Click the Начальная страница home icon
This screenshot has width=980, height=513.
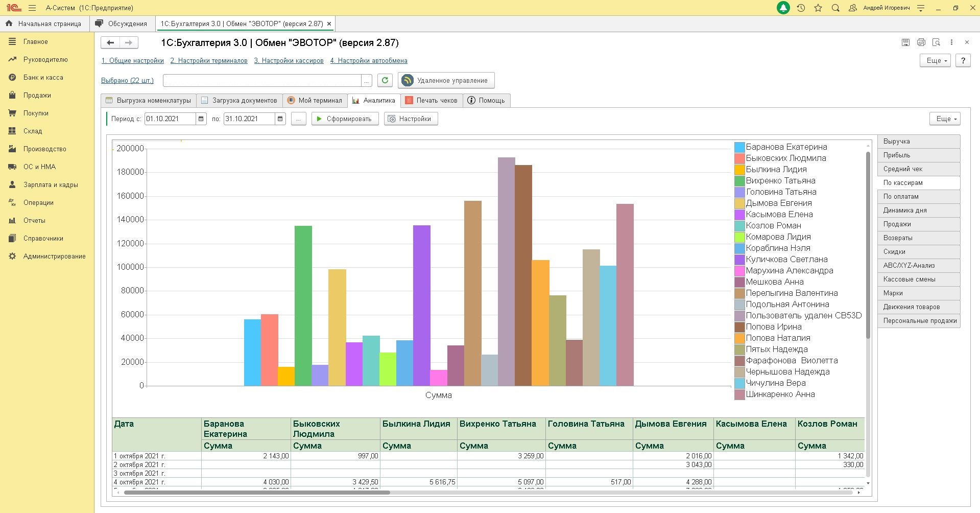[x=9, y=24]
